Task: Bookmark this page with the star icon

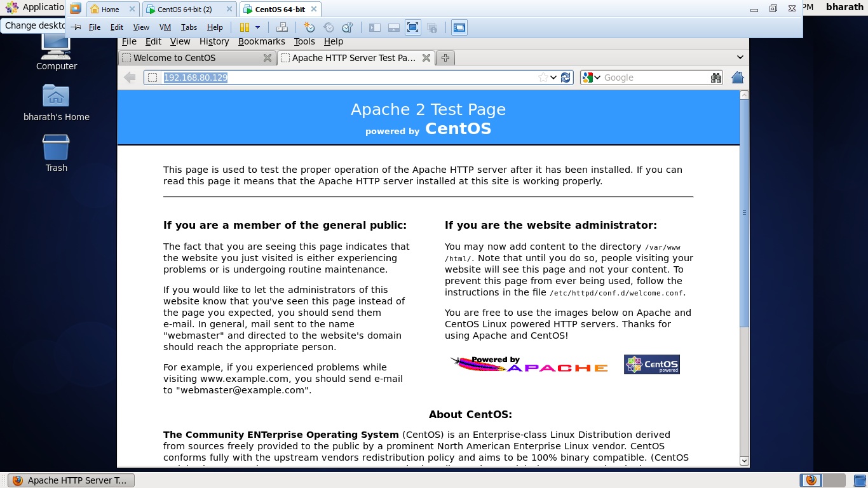Action: pyautogui.click(x=543, y=78)
